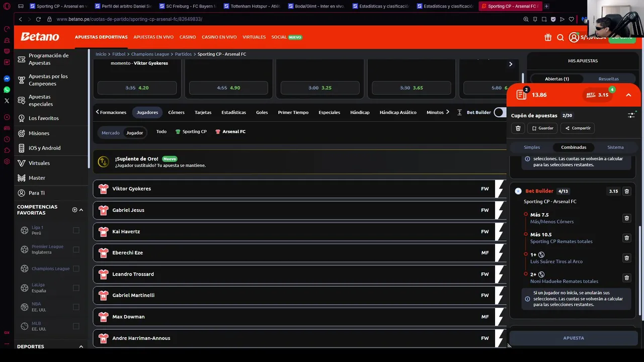Viewport: 644px width, 362px height.
Task: Click the Programación de Apuestas sidebar icon
Action: point(22,59)
